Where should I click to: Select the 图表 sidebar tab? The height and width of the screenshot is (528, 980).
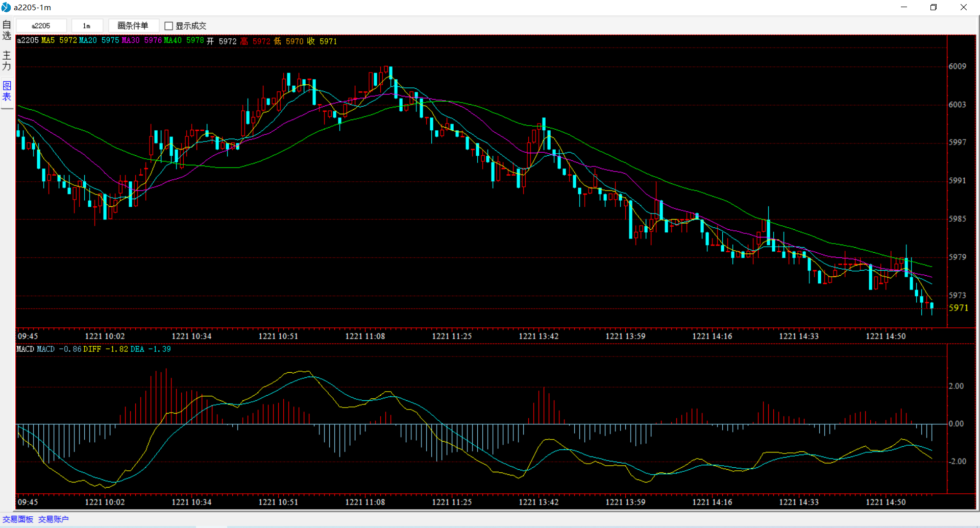pos(7,91)
